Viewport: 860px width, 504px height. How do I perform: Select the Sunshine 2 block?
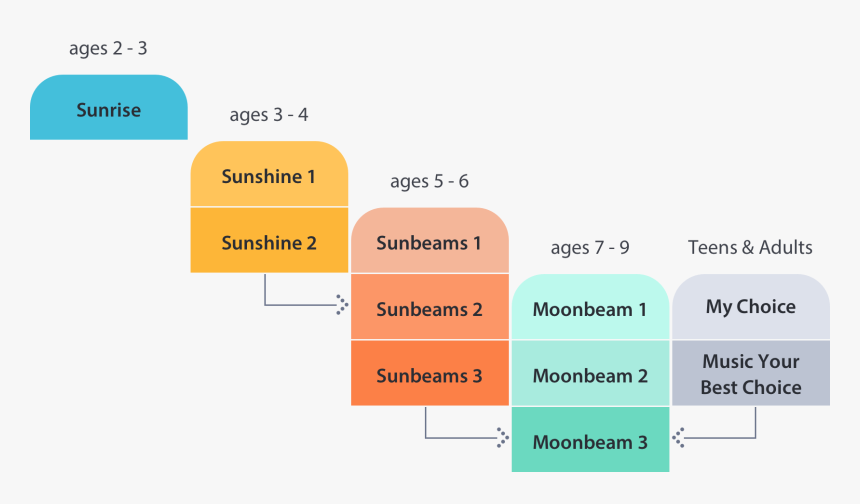269,242
